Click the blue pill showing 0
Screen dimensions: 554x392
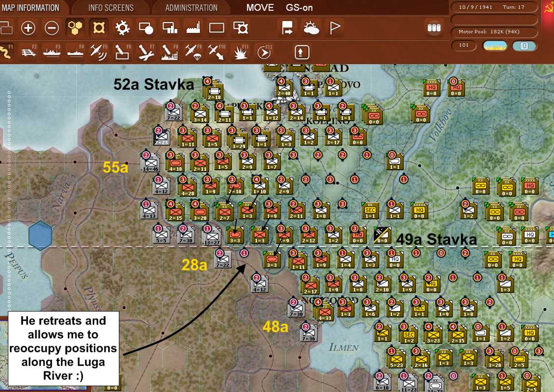(525, 46)
